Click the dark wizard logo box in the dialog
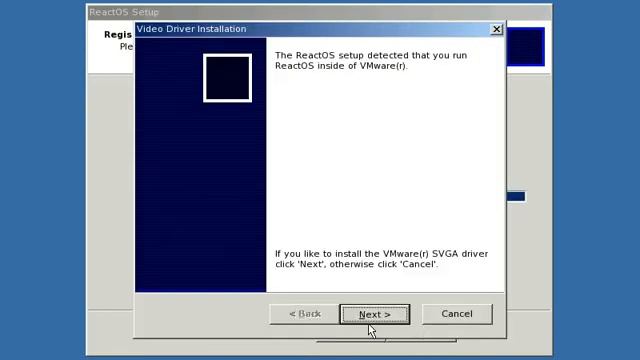The image size is (640, 360). (227, 78)
